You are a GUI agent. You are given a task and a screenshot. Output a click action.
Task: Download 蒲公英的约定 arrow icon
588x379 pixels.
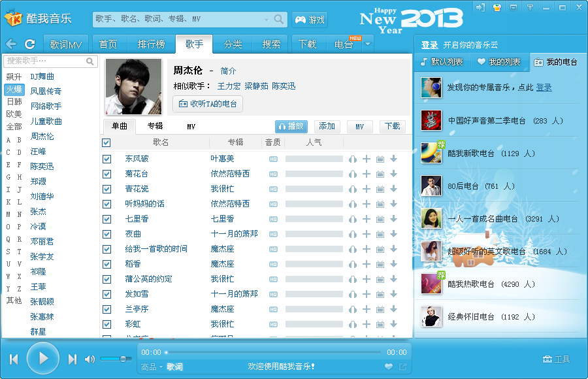tap(393, 279)
